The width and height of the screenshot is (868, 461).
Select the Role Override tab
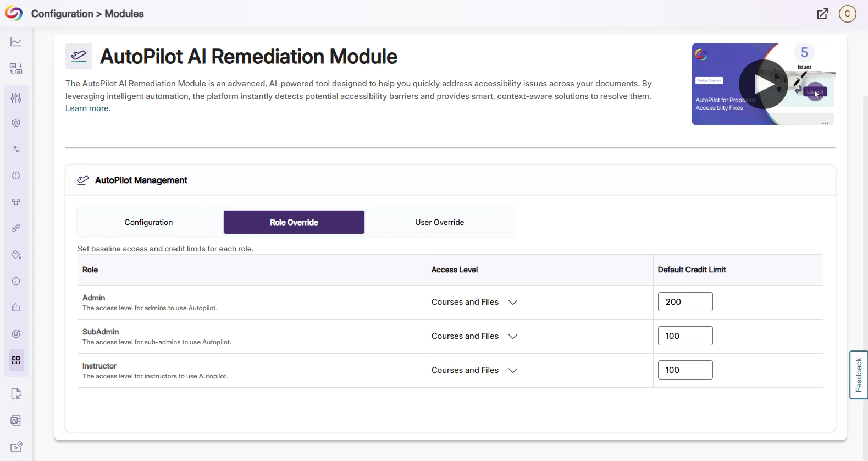294,222
